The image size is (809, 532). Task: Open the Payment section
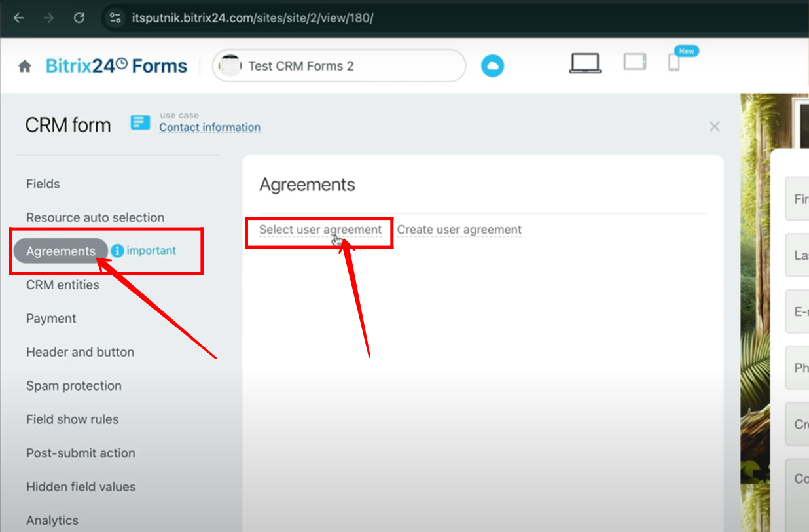(x=51, y=319)
